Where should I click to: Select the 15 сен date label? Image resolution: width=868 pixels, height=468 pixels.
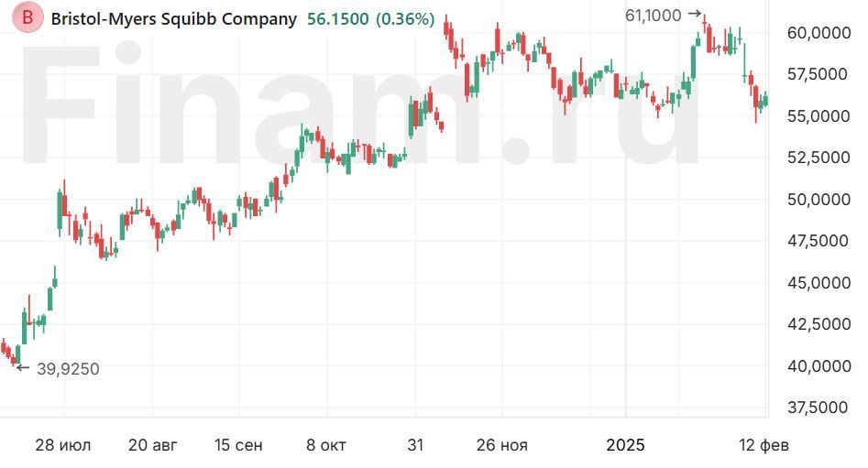pyautogui.click(x=238, y=445)
